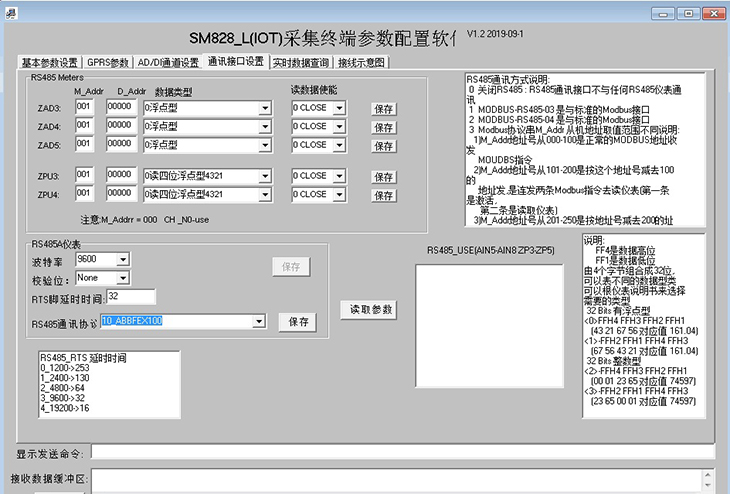The image size is (730, 494).
Task: Click the 读取参数 button
Action: [371, 310]
